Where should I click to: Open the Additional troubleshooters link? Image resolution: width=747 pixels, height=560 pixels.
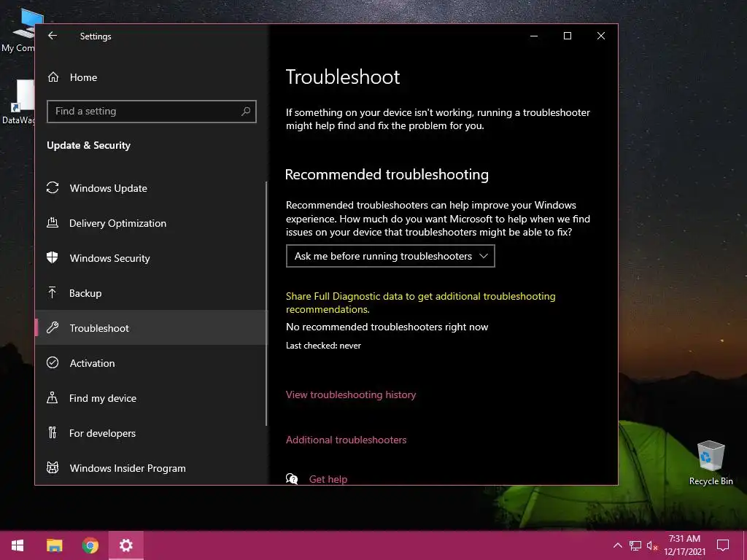pos(346,440)
